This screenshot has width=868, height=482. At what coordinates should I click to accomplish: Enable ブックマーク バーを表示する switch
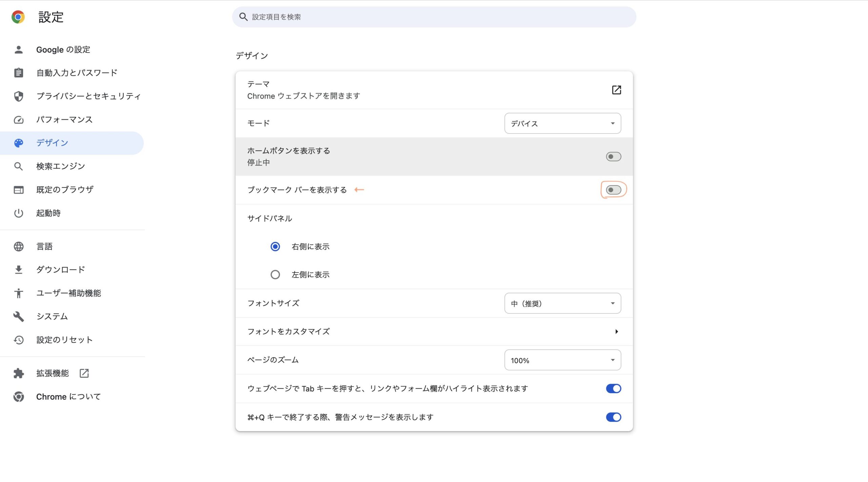click(x=613, y=190)
